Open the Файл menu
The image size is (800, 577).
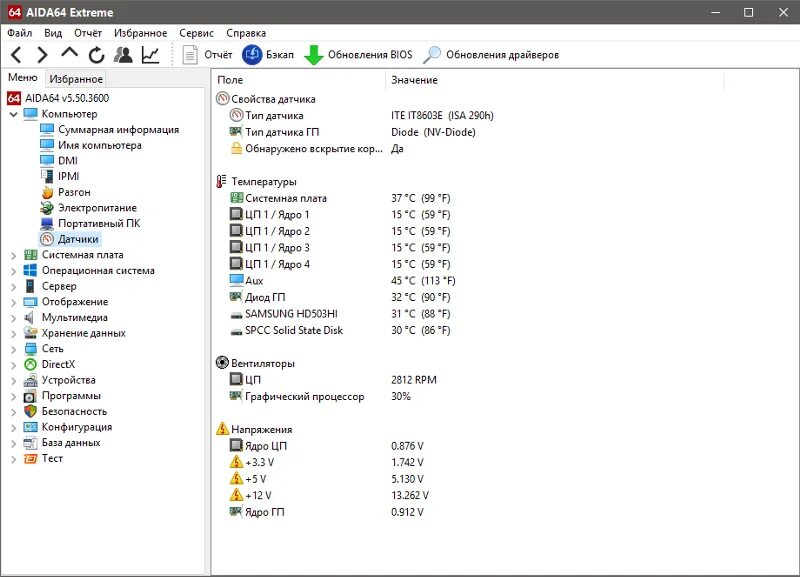coord(19,33)
